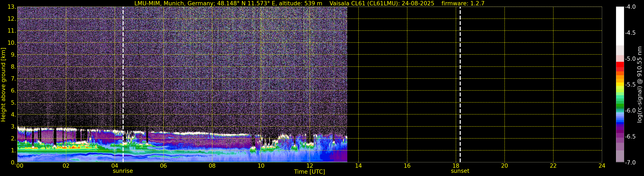Click the colorbar tick label -5.5
Viewport: 644px width, 176px height.
pyautogui.click(x=630, y=85)
